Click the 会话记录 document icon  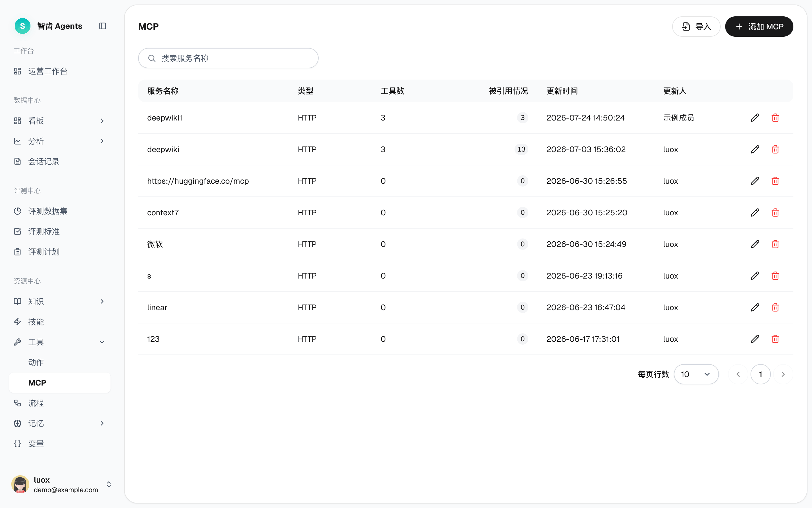[17, 161]
